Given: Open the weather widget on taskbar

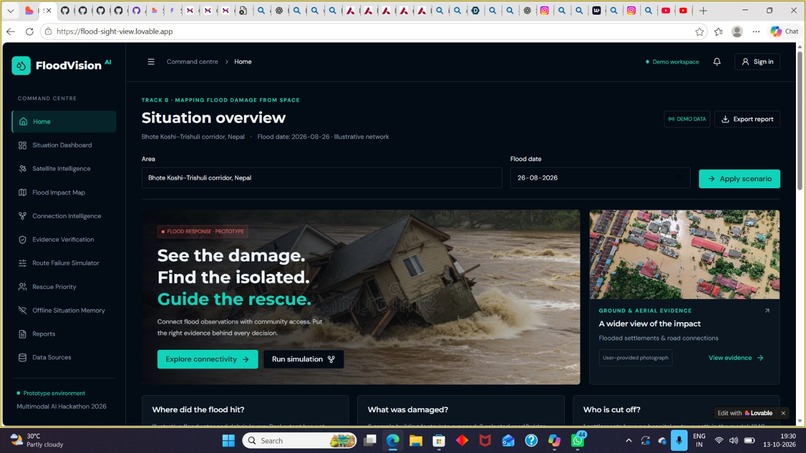Looking at the screenshot, I should (38, 440).
